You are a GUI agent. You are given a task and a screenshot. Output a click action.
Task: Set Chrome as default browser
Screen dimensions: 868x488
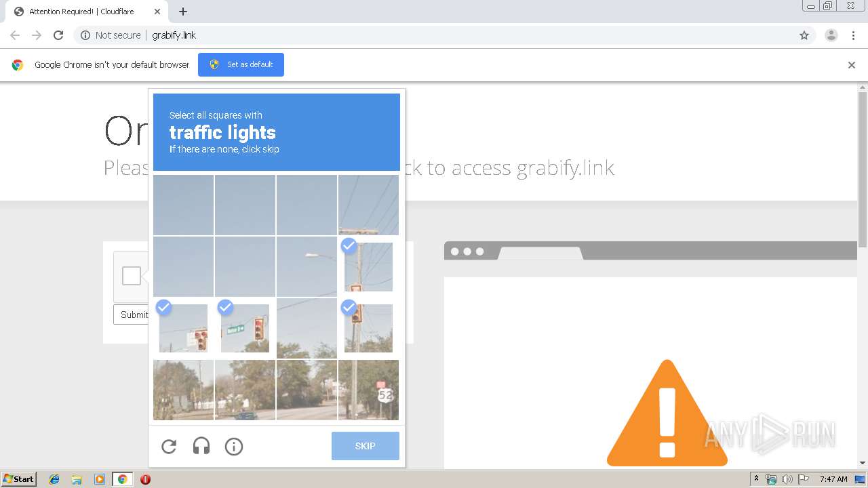(241, 64)
